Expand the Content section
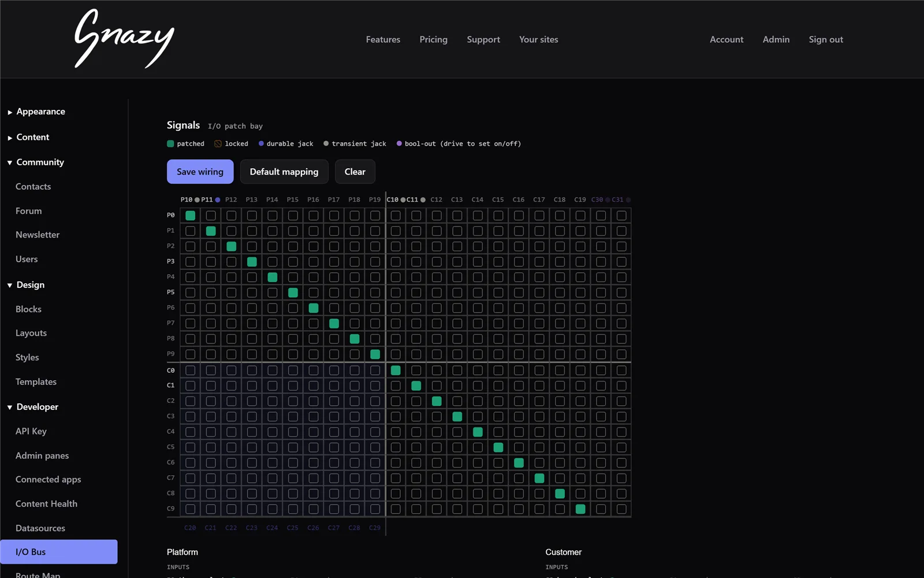This screenshot has height=578, width=924. pos(28,137)
